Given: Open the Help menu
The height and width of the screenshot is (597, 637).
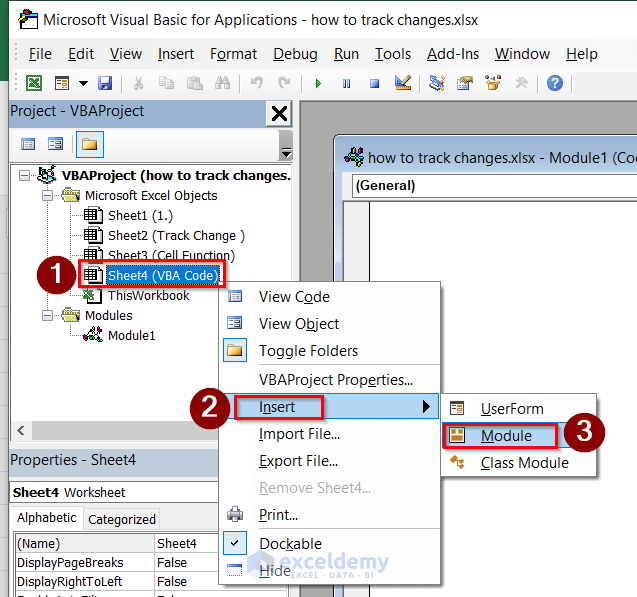Looking at the screenshot, I should pyautogui.click(x=581, y=54).
